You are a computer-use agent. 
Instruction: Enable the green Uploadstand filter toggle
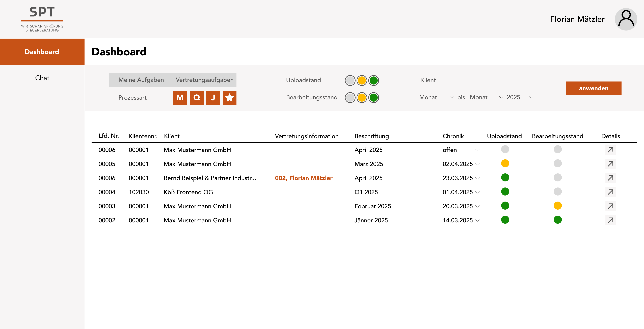pyautogui.click(x=374, y=80)
